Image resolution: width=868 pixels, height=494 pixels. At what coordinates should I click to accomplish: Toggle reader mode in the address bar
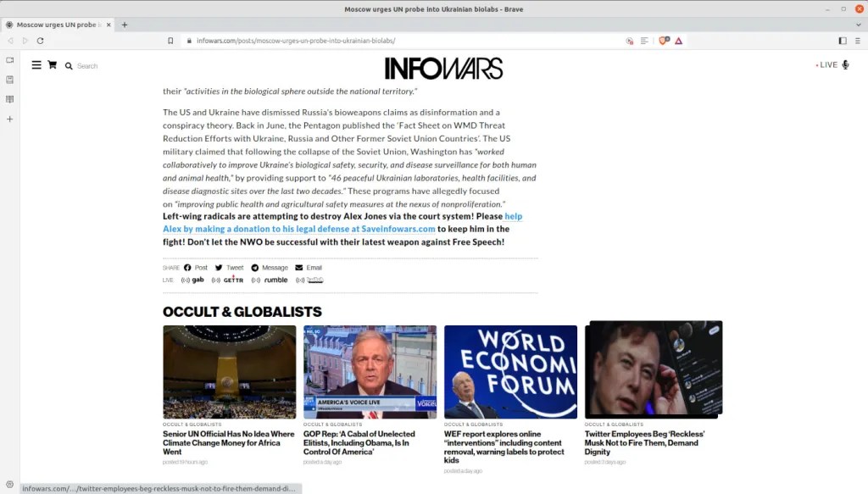(x=644, y=41)
